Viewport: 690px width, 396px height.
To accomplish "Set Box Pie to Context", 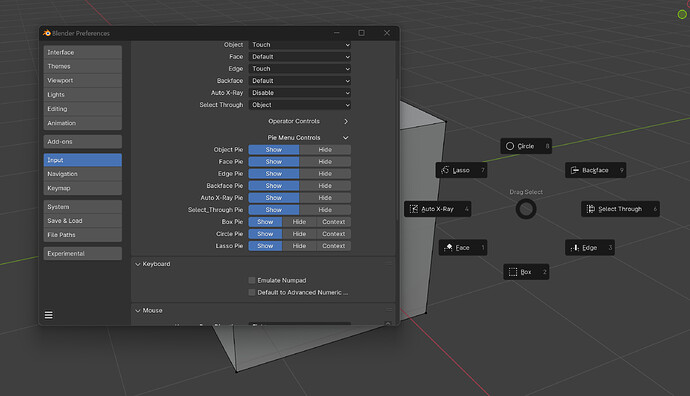I will [334, 222].
